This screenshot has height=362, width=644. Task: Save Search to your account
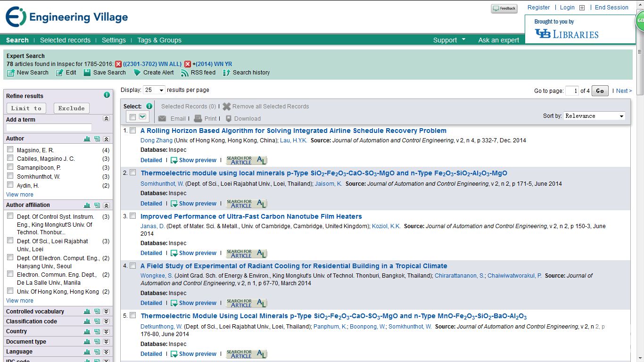105,73
